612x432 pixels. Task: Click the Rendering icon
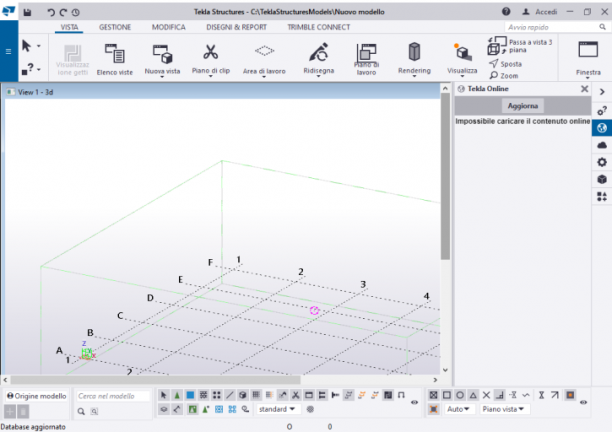pyautogui.click(x=414, y=52)
